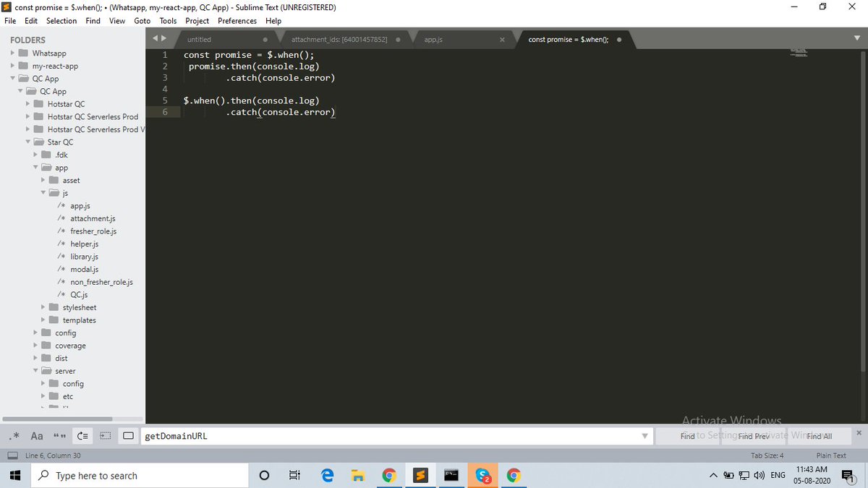This screenshot has width=868, height=488.
Task: Click the templates folder icon
Action: point(54,320)
